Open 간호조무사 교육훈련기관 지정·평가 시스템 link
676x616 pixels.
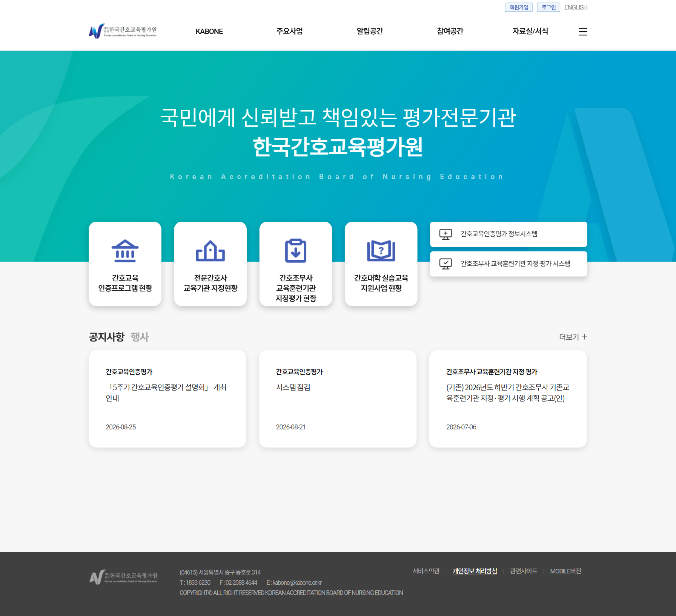coord(509,264)
